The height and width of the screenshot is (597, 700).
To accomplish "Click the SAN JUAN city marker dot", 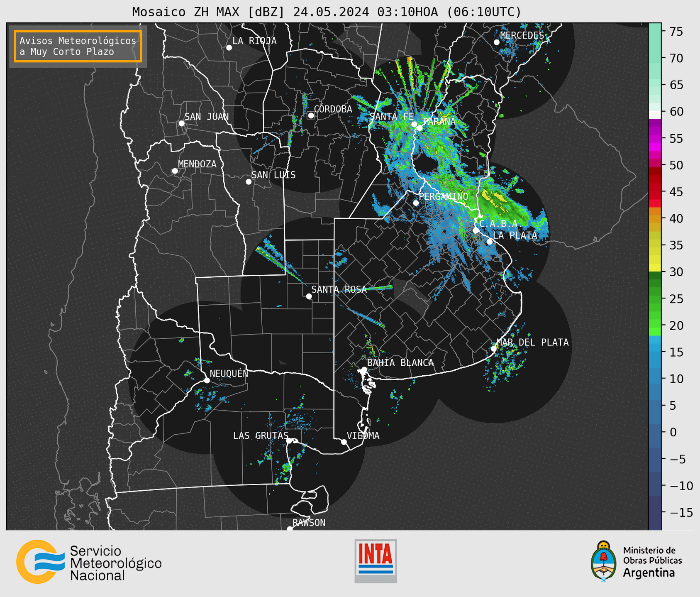I will [181, 123].
